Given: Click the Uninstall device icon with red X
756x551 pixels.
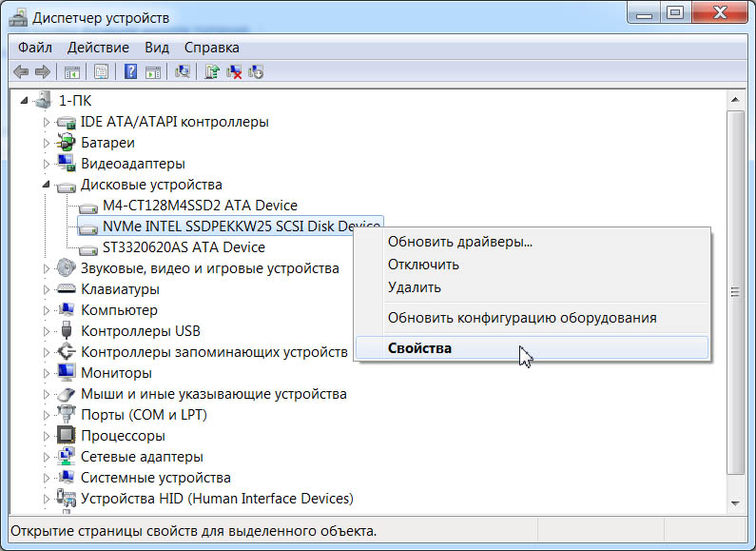Looking at the screenshot, I should pos(234,71).
